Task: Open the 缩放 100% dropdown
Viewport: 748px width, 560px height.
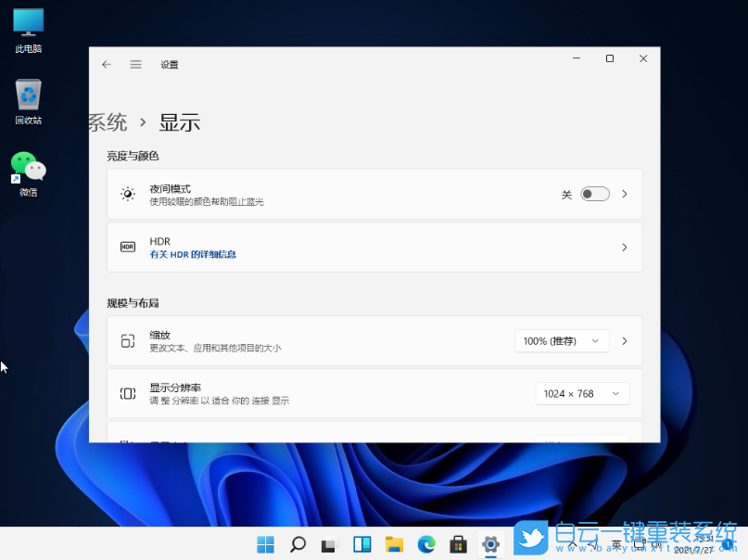Action: pyautogui.click(x=562, y=341)
